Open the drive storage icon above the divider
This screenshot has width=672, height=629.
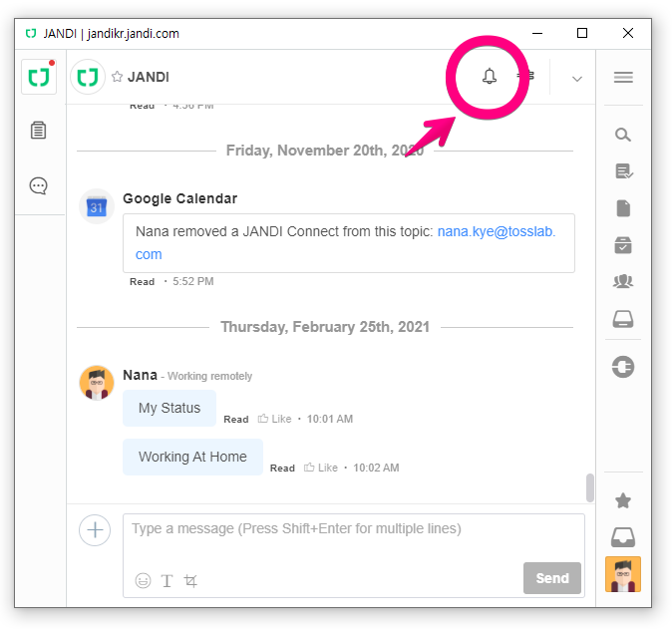(x=623, y=319)
